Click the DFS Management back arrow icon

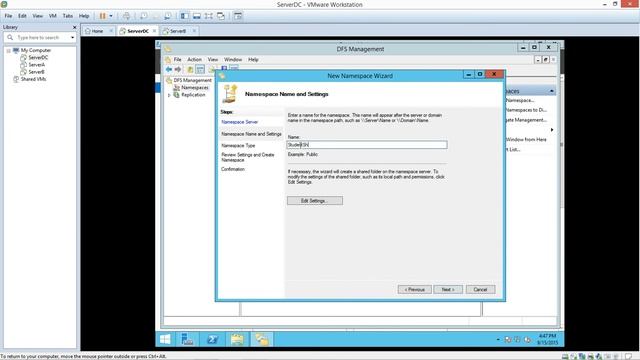[x=169, y=69]
